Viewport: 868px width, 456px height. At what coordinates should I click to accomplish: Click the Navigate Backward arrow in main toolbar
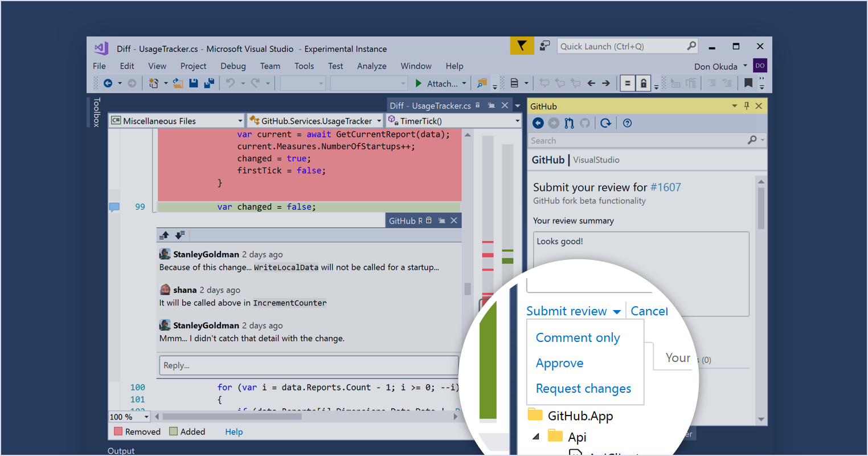108,83
